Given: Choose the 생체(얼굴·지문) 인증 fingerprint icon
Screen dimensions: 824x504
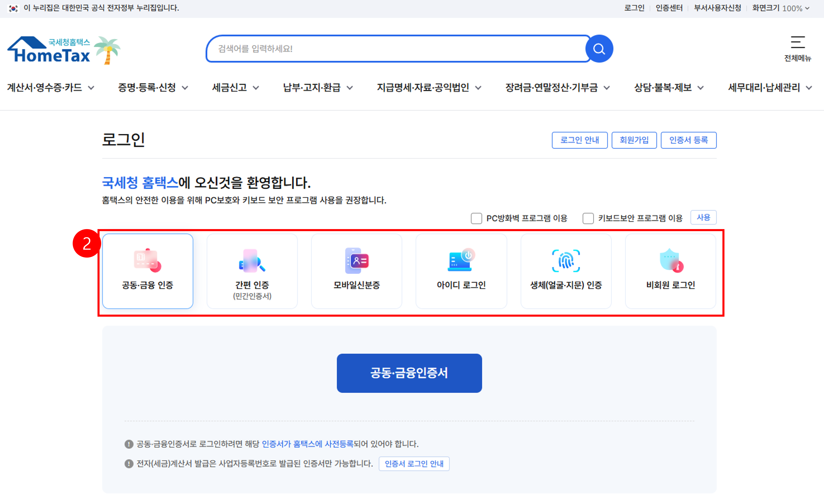Looking at the screenshot, I should 566,260.
